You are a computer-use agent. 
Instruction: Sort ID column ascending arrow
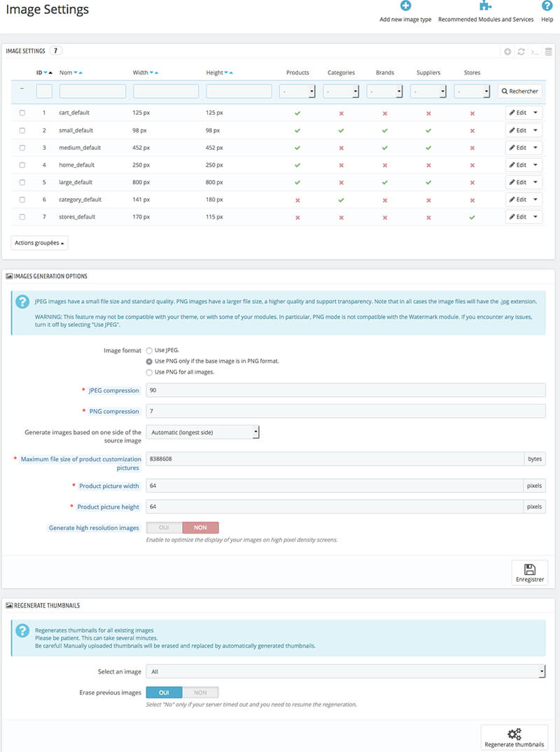pyautogui.click(x=50, y=73)
